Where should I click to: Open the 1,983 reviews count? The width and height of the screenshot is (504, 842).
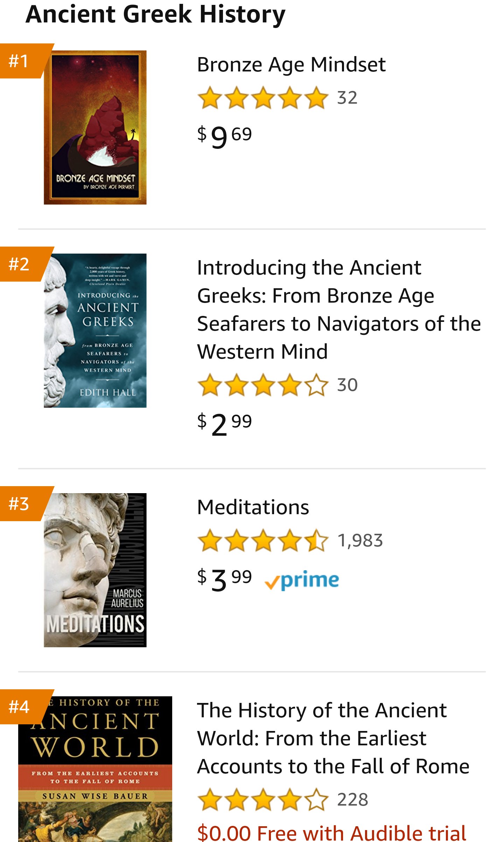coord(360,540)
